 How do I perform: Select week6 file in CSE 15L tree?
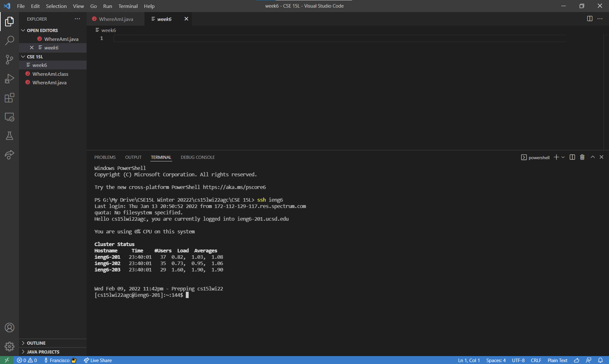pyautogui.click(x=53, y=65)
